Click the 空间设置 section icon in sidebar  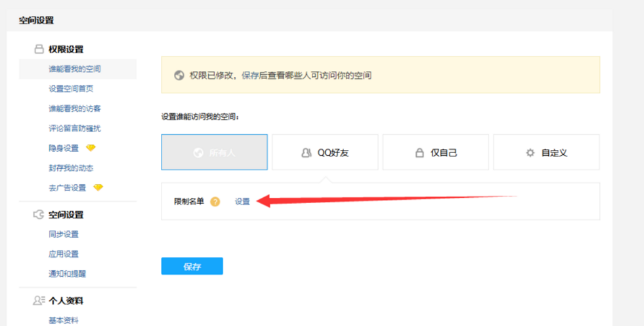pyautogui.click(x=39, y=214)
